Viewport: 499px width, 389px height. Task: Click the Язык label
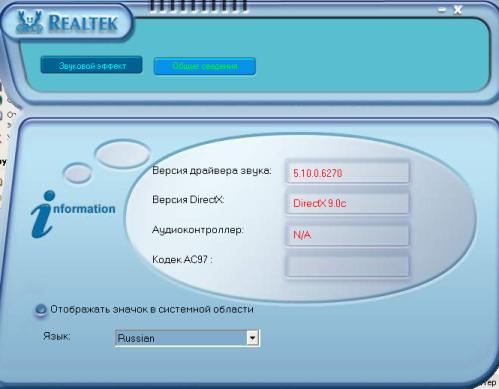(57, 336)
